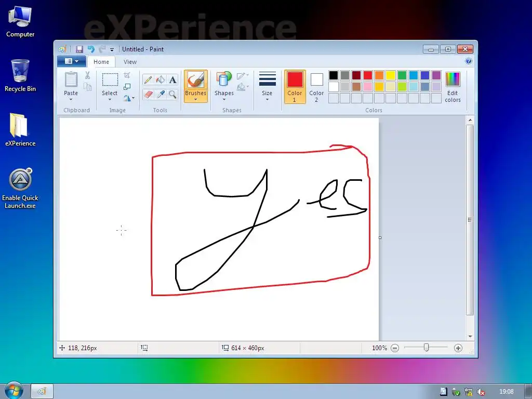Click the canvas right-edge resize handle

point(380,237)
